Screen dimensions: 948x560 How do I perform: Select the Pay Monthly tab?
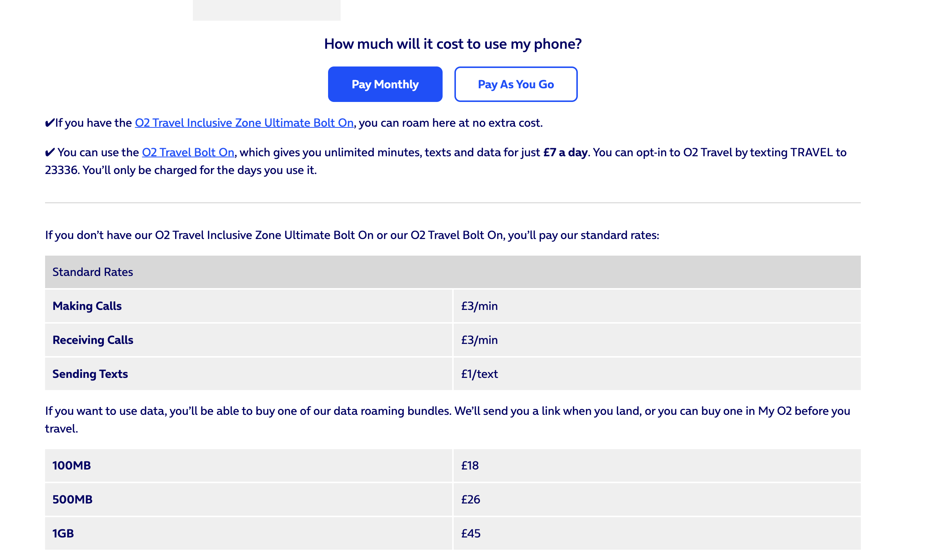385,84
